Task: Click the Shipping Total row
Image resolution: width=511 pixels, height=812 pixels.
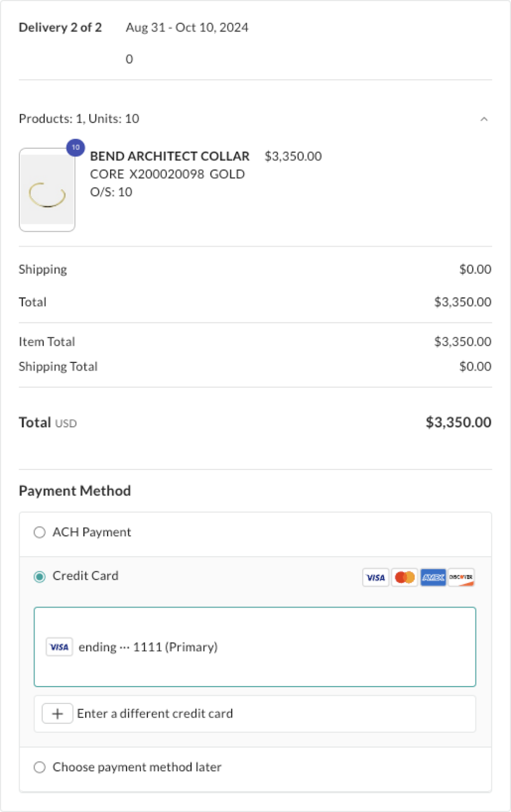Action: [58, 366]
